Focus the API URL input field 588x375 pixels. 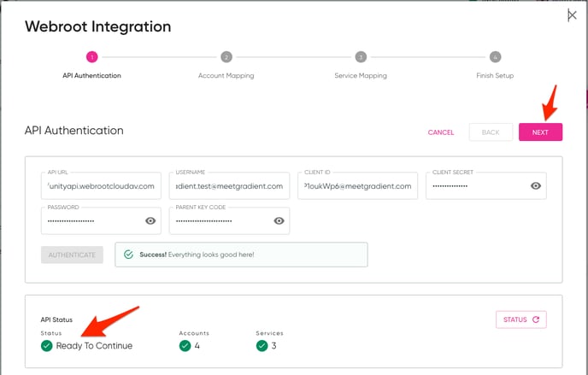(101, 186)
